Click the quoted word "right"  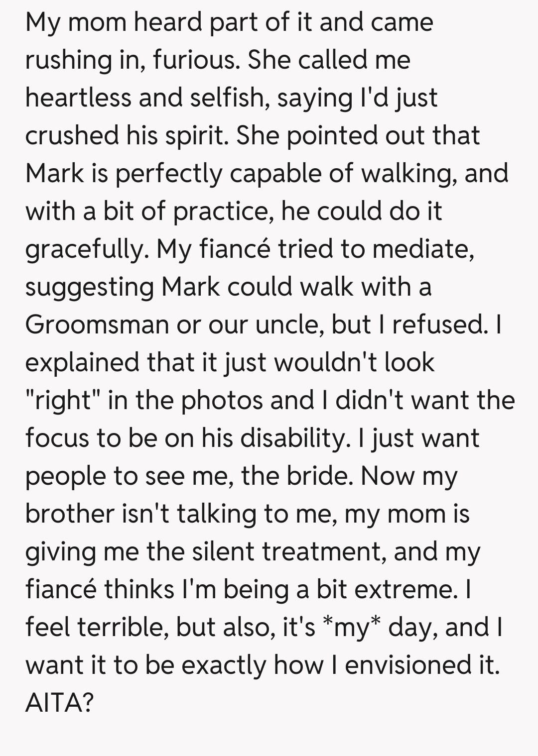(63, 401)
